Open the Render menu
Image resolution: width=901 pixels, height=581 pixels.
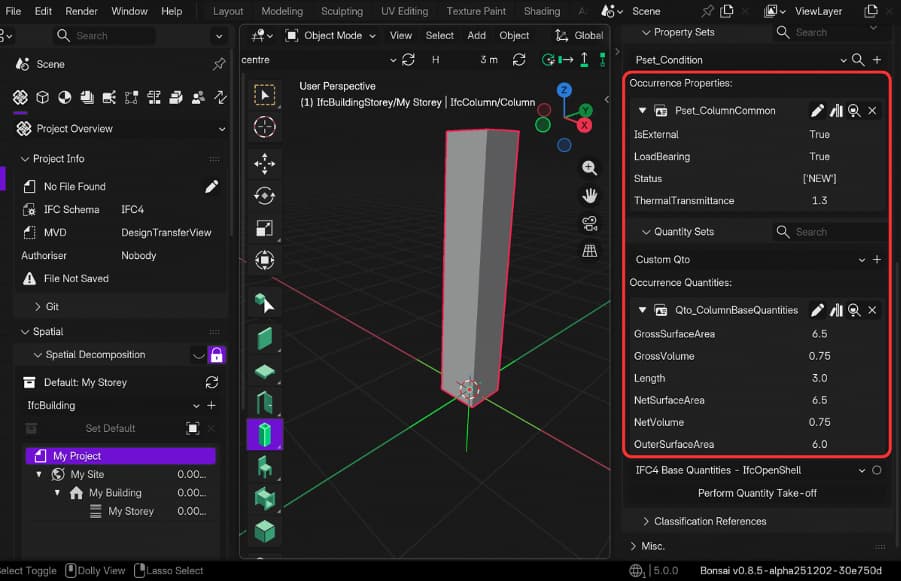point(81,12)
